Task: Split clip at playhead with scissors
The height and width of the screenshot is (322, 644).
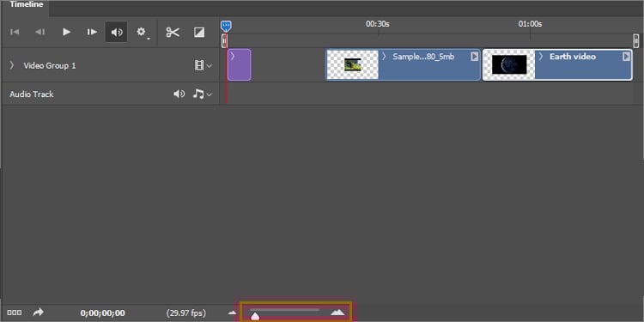Action: 173,32
